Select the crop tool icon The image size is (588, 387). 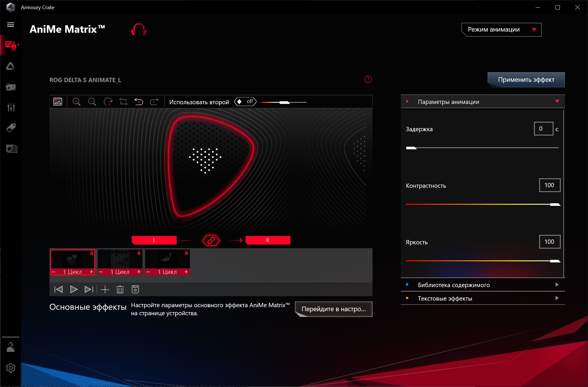click(x=124, y=102)
